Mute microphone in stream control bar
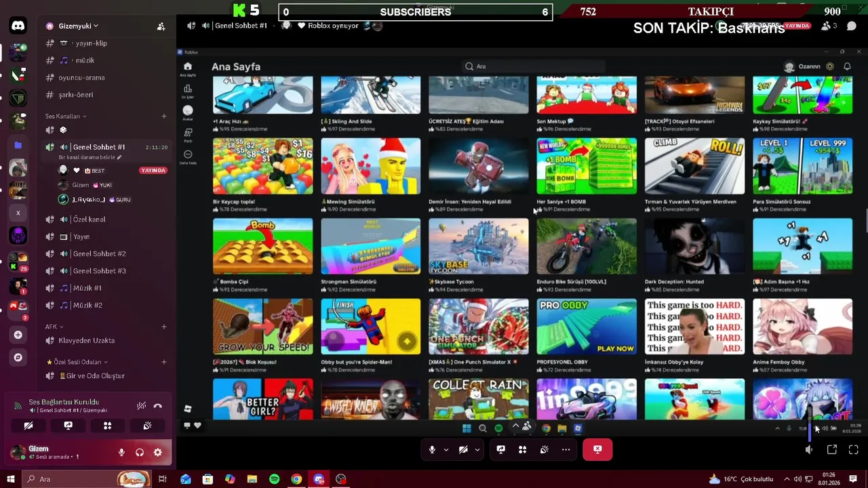 tap(432, 449)
